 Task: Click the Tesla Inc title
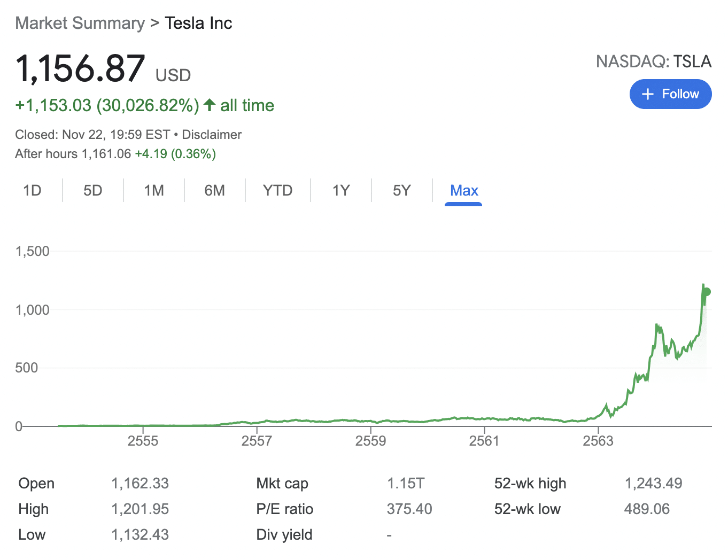[x=198, y=23]
